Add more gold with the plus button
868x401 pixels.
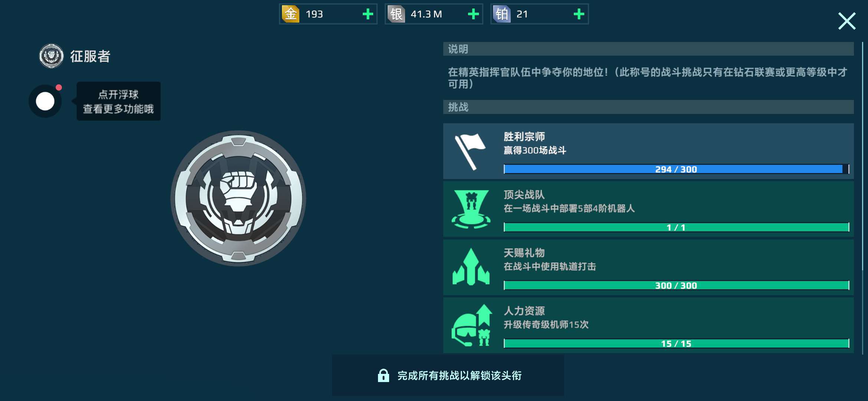click(368, 14)
